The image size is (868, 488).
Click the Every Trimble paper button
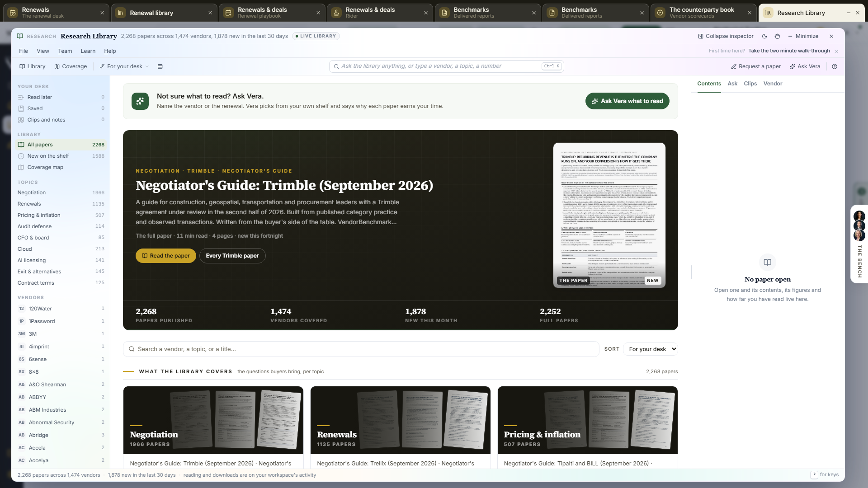tap(232, 256)
